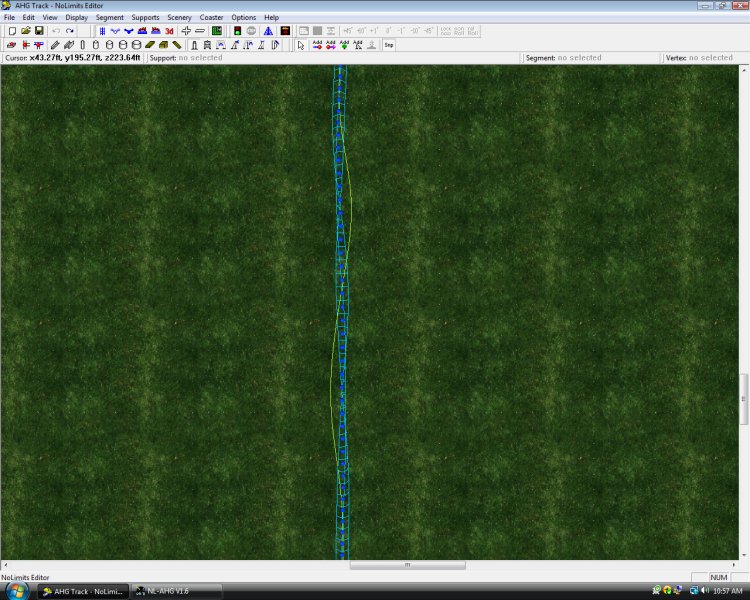
Task: Undo the last edit
Action: point(56,31)
